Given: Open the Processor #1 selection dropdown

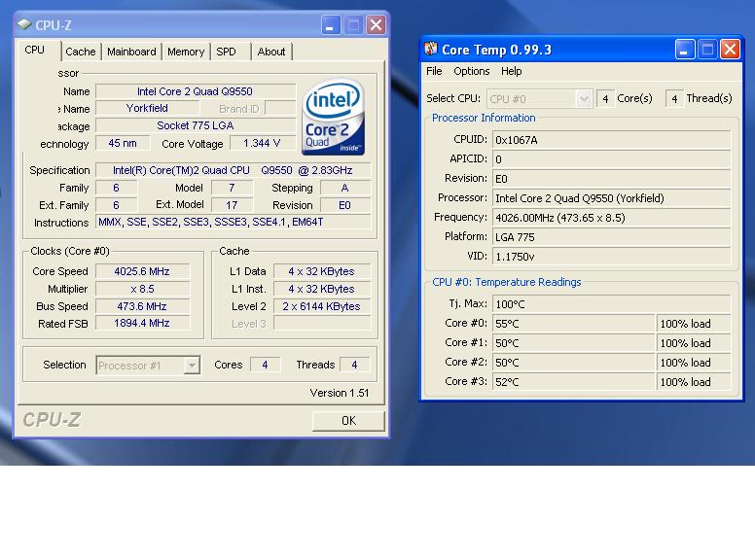Looking at the screenshot, I should click(x=192, y=366).
